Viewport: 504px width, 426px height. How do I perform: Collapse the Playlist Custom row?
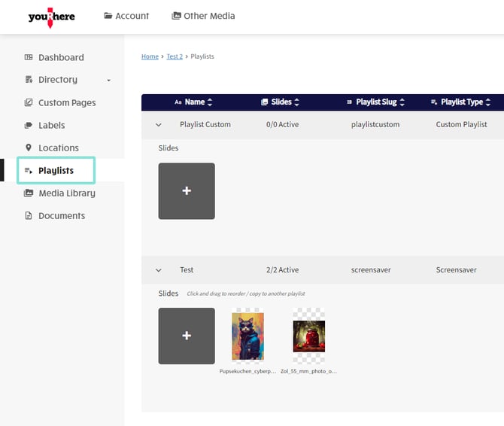tap(158, 124)
